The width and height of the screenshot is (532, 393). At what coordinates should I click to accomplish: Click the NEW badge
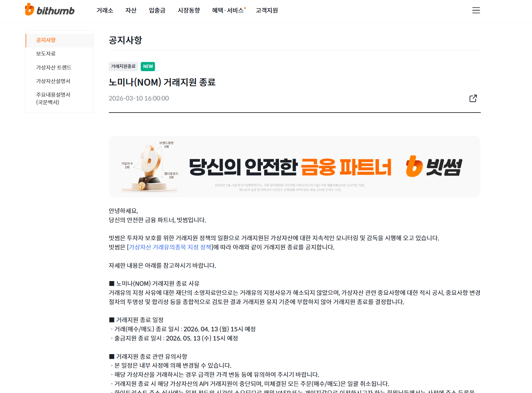point(148,66)
